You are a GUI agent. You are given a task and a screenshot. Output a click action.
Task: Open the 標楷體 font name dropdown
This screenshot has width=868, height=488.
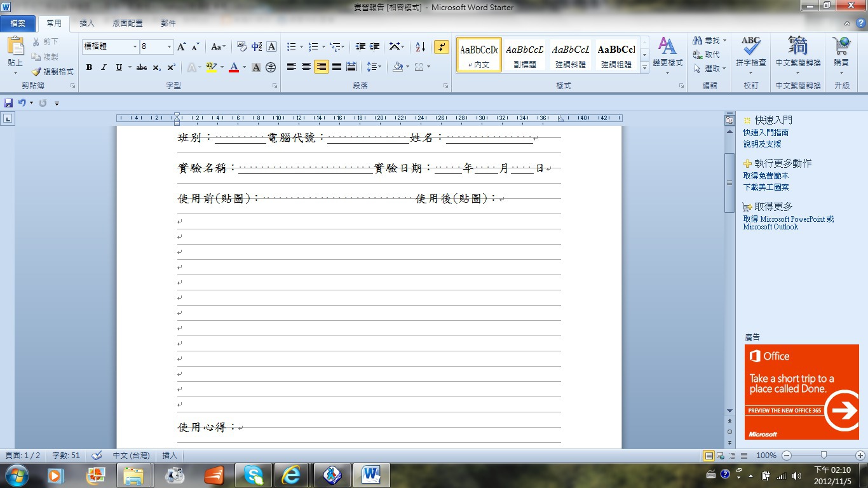click(135, 47)
